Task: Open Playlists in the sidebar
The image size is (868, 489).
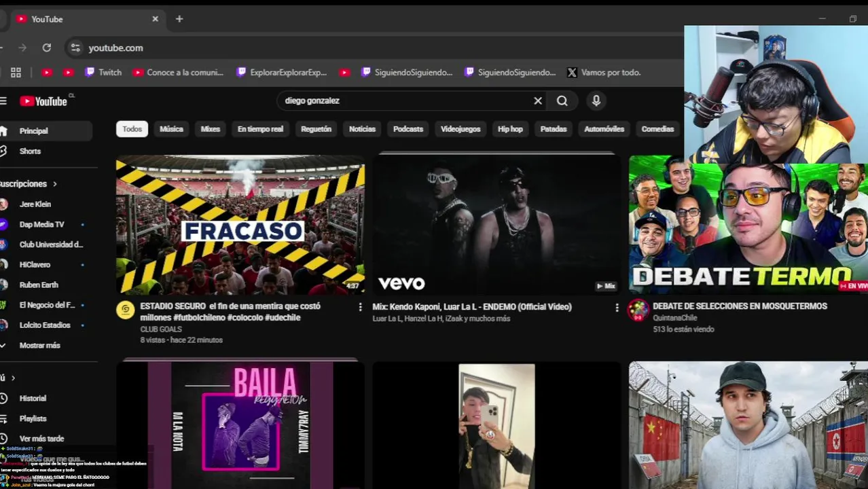Action: pyautogui.click(x=33, y=418)
